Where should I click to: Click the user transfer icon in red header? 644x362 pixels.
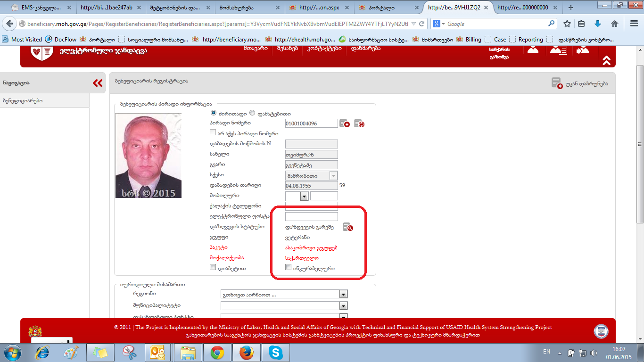(x=583, y=49)
